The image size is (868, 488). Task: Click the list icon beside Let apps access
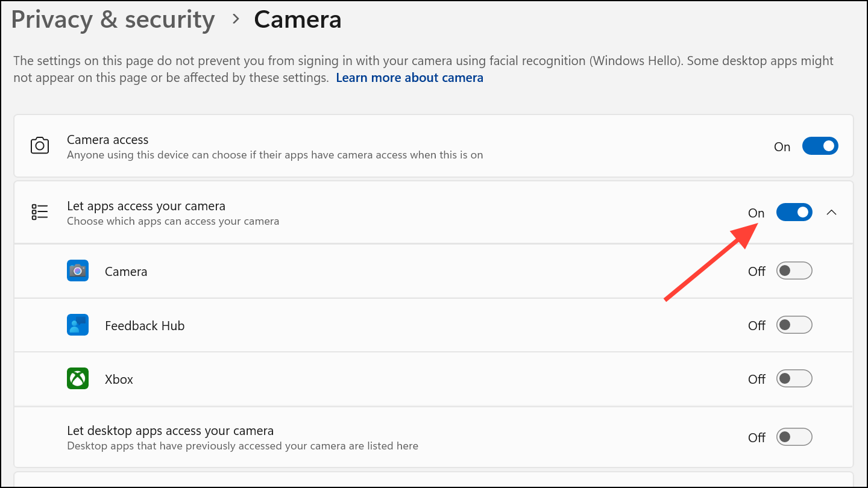pos(40,212)
